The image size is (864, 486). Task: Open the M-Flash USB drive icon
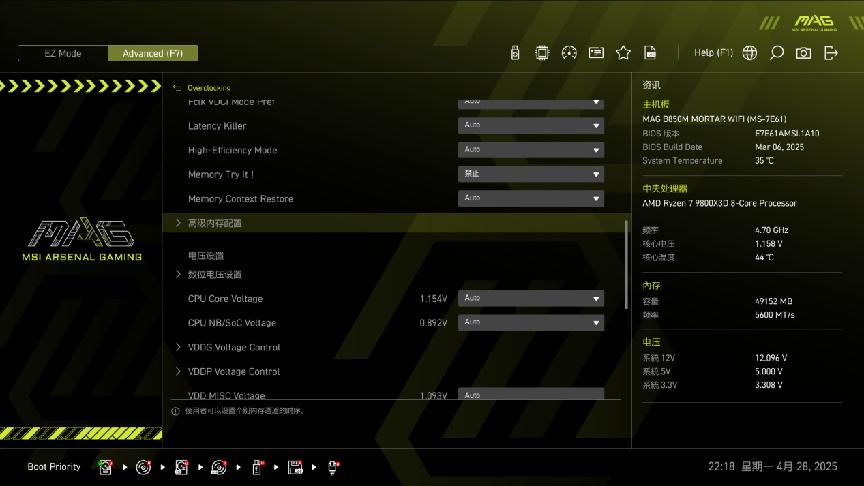[x=515, y=53]
